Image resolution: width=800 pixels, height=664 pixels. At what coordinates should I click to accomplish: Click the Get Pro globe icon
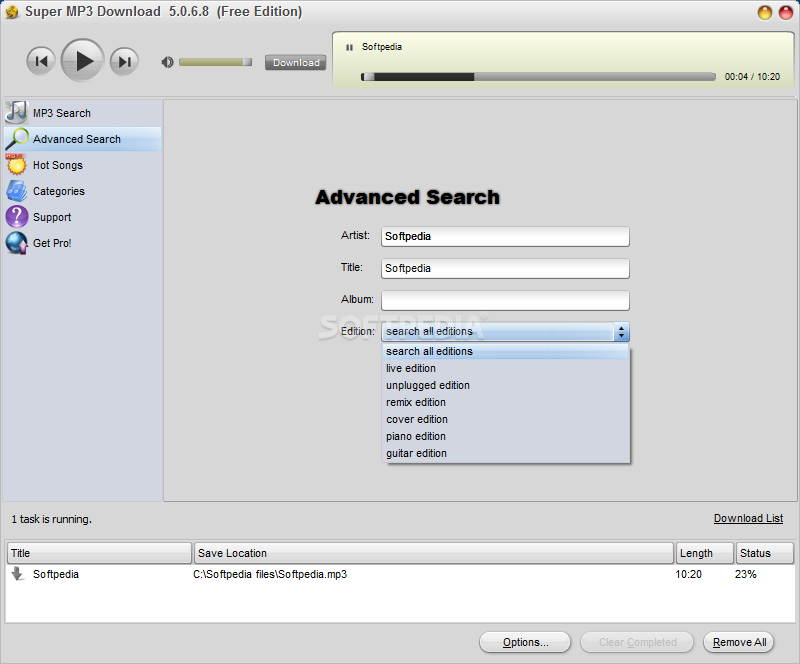pyautogui.click(x=16, y=243)
